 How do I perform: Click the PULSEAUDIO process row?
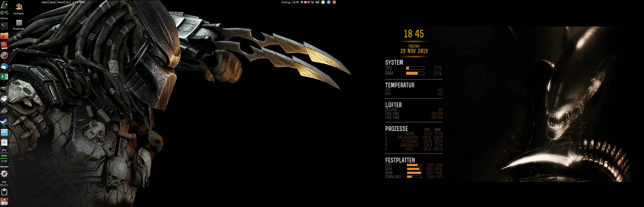[x=414, y=141]
